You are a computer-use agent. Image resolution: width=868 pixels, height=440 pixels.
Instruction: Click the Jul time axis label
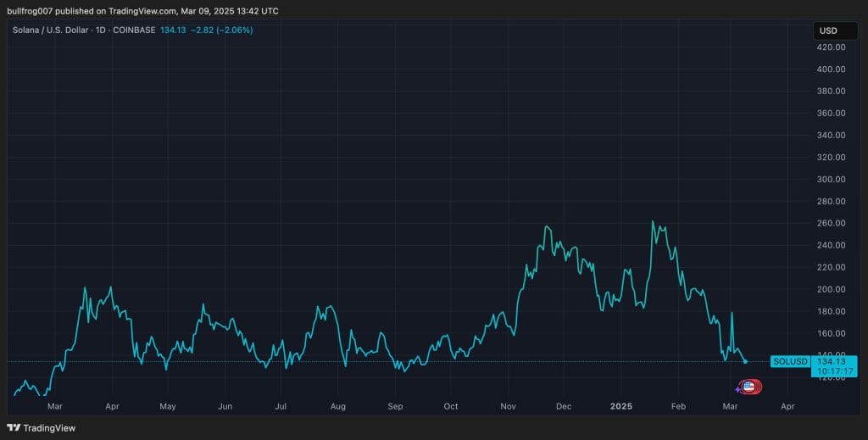click(x=281, y=406)
